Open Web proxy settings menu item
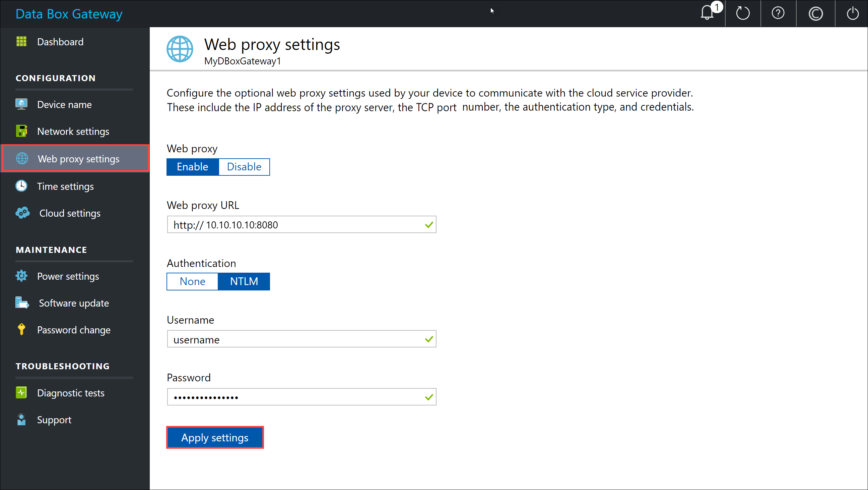Image resolution: width=868 pixels, height=490 pixels. 78,159
